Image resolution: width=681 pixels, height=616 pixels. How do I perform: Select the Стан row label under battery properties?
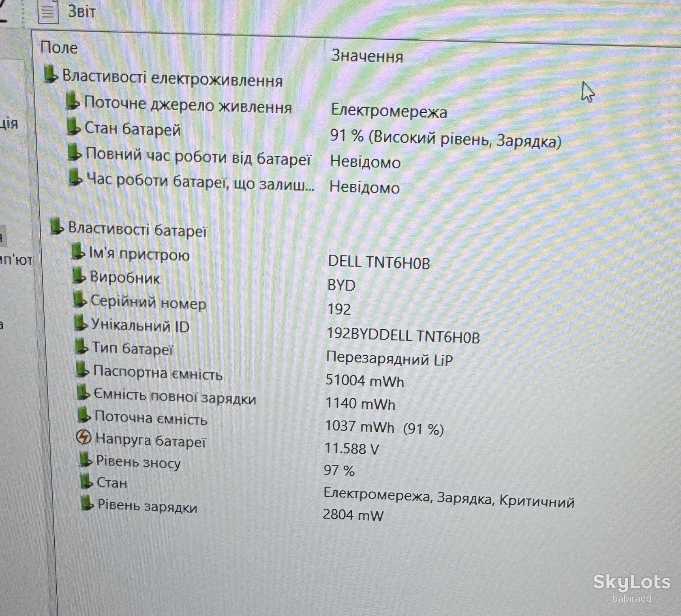(112, 483)
